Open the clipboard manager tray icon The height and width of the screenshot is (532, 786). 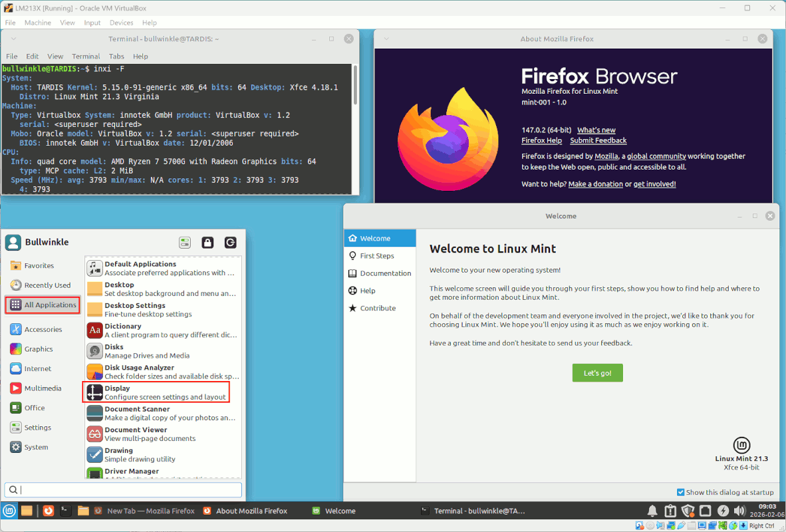(670, 511)
